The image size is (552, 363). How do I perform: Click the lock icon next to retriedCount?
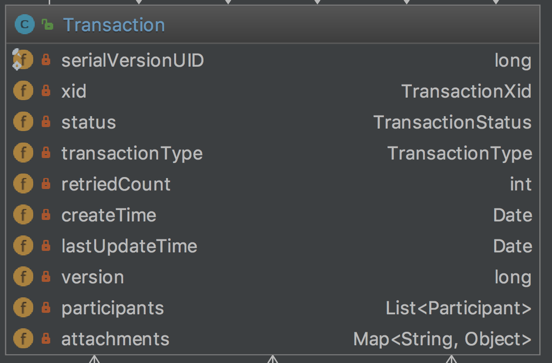(46, 184)
